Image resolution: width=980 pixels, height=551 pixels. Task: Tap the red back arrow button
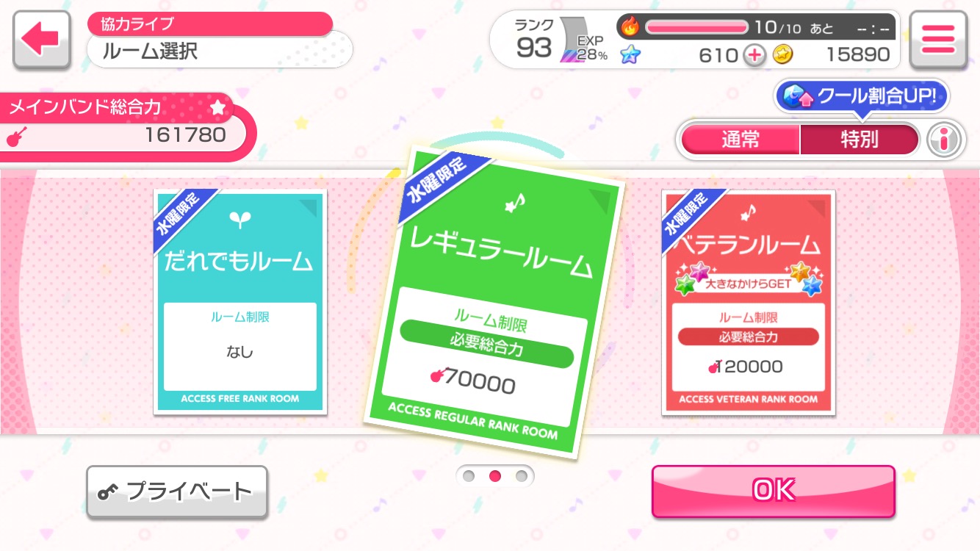[42, 40]
